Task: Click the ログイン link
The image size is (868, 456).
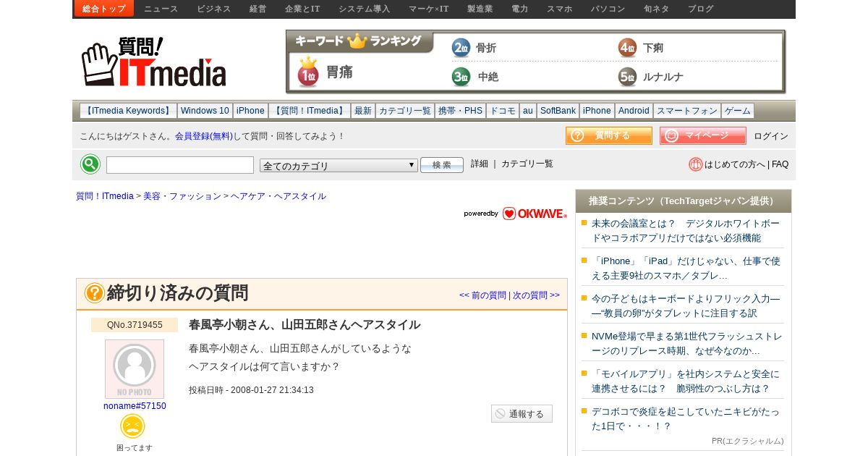Action: [771, 136]
